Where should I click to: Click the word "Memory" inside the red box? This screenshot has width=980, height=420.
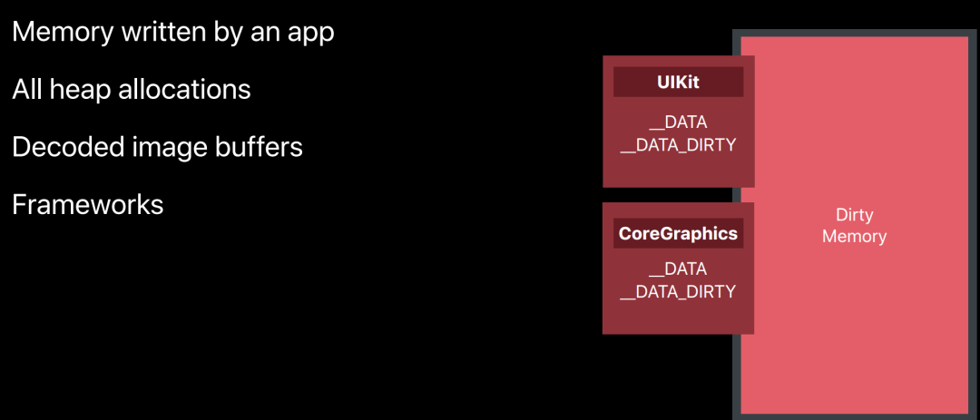click(x=854, y=237)
